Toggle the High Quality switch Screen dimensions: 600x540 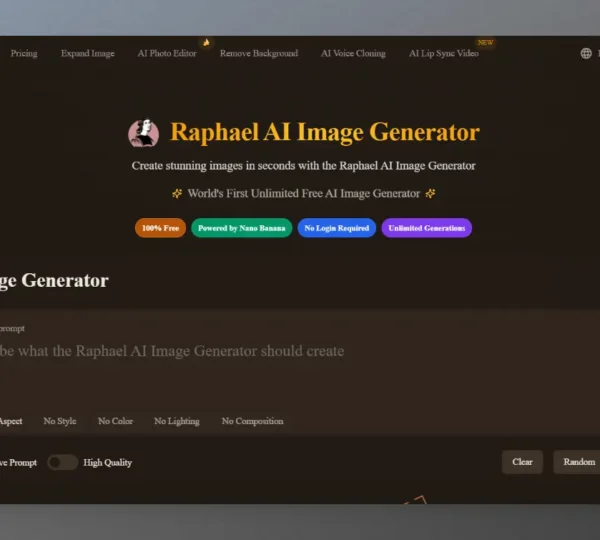click(63, 462)
